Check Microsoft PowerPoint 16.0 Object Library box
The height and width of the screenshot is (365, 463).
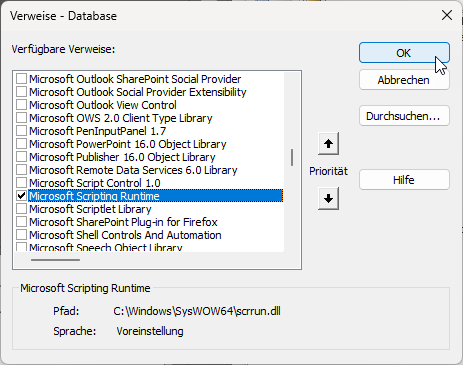[22, 144]
